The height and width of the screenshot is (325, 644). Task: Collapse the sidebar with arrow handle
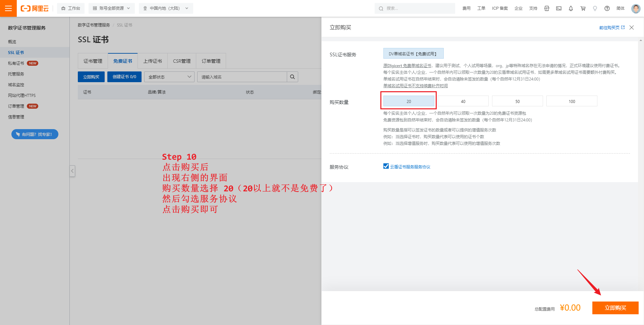(72, 171)
